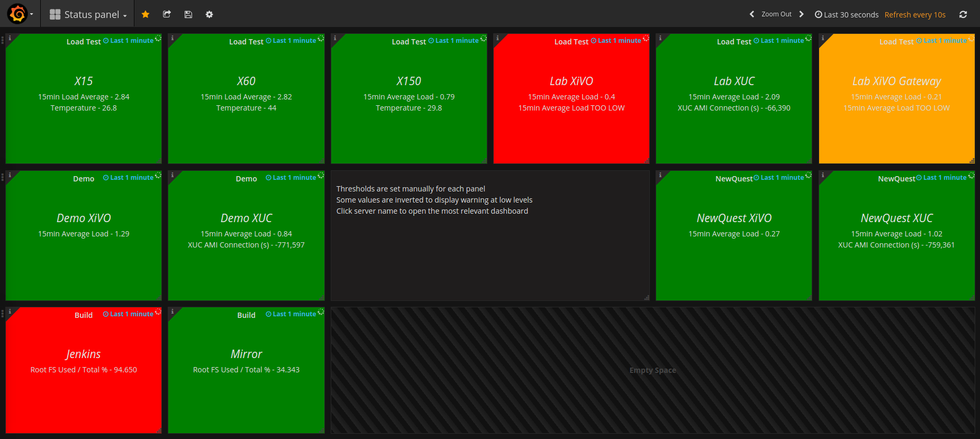Viewport: 980px width, 439px height.
Task: Shift time range forward with right chevron
Action: tap(801, 14)
